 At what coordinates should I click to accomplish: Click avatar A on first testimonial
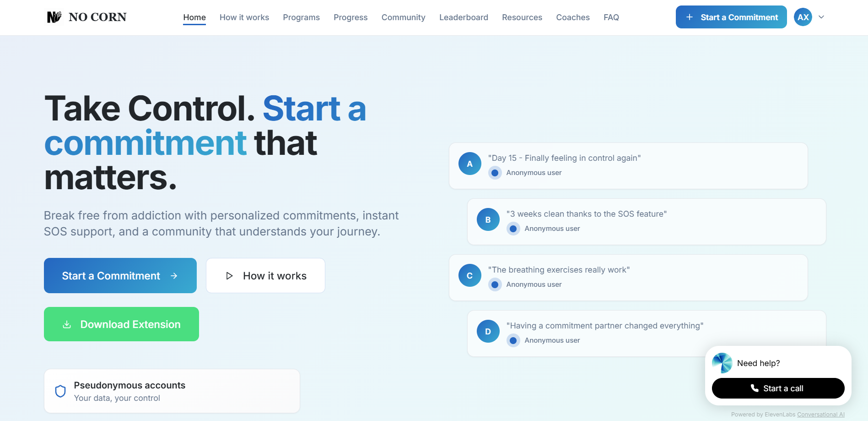point(469,164)
